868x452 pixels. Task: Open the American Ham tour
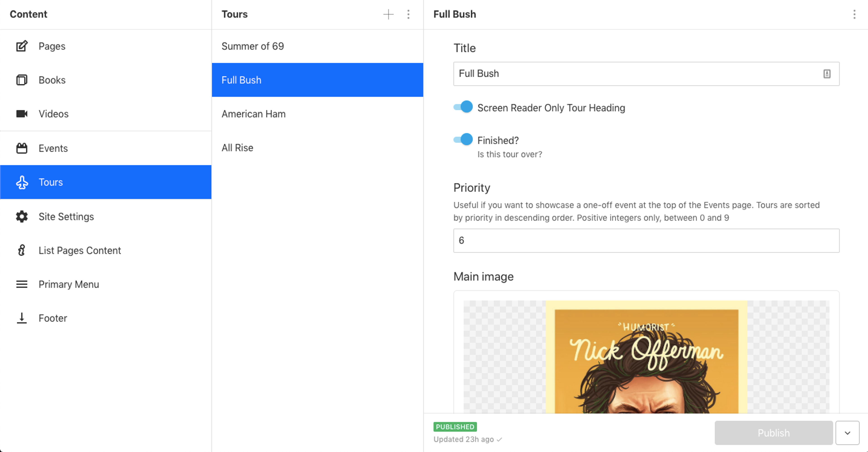(x=253, y=114)
